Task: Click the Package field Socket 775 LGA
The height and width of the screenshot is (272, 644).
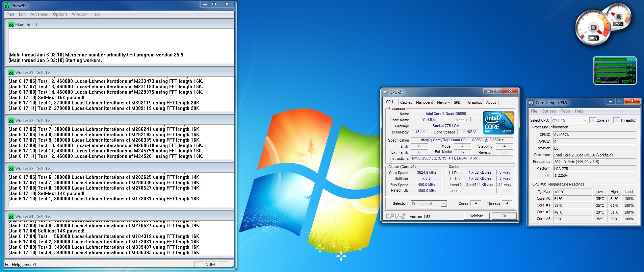Action: (446, 126)
